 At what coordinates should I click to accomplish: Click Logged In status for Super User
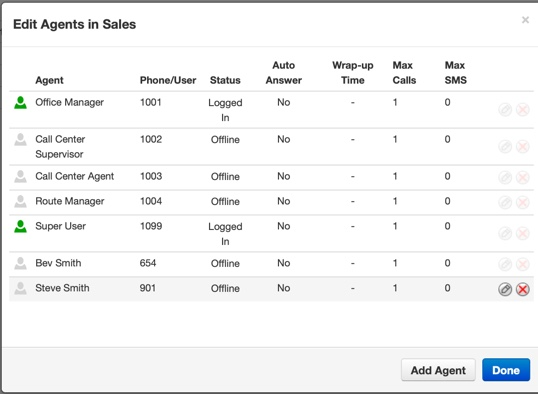(225, 234)
